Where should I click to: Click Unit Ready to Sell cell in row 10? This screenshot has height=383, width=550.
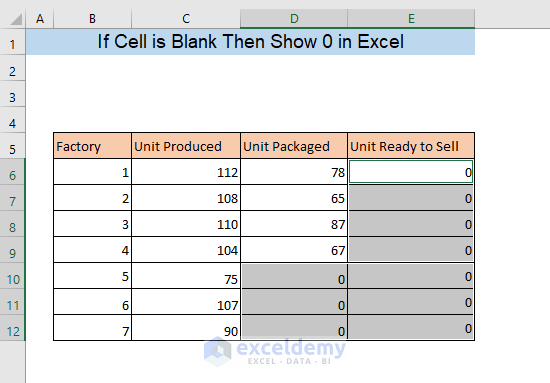coord(411,276)
